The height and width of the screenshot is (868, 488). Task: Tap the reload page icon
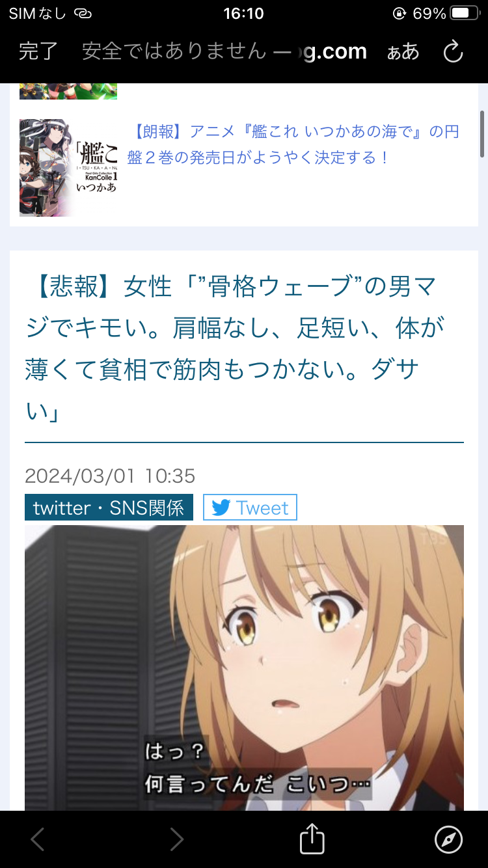[x=453, y=51]
